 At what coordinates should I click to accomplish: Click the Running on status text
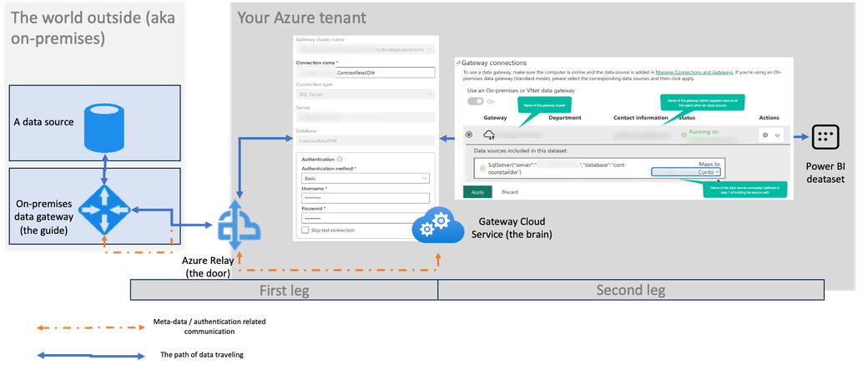[x=704, y=132]
